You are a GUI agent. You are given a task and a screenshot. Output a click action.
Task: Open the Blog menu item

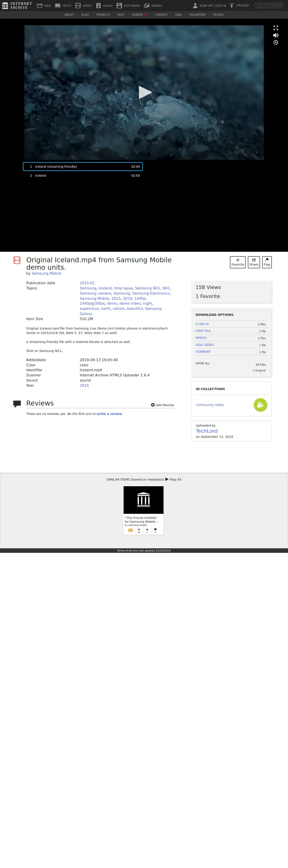[x=85, y=15]
